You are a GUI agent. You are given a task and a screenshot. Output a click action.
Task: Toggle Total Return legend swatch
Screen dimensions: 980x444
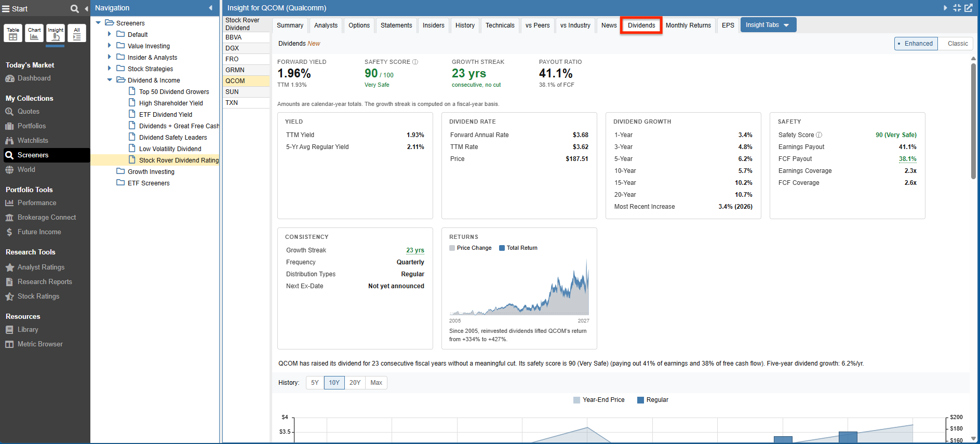(502, 248)
